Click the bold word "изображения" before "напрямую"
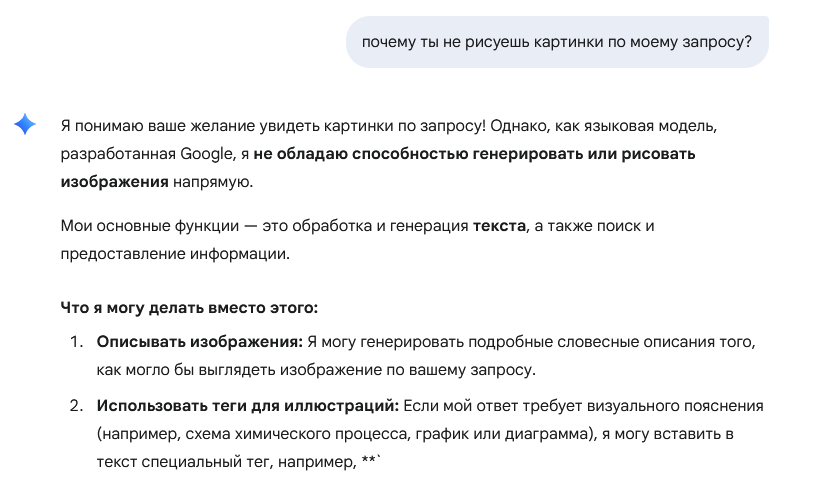Viewport: 840px width, 479px height. [114, 183]
